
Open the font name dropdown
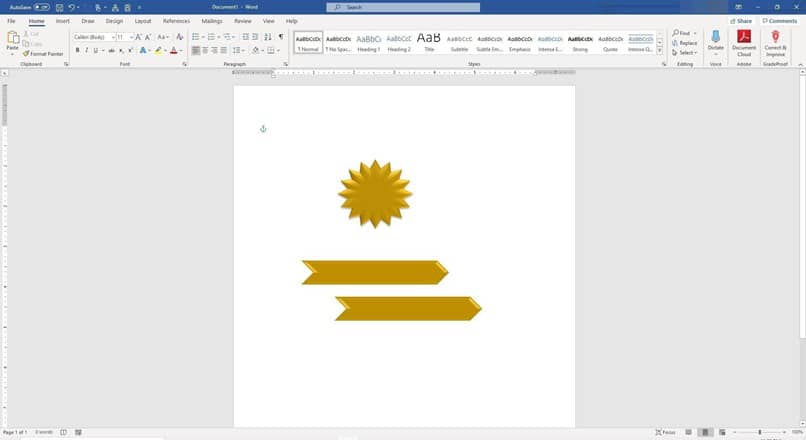pos(113,37)
